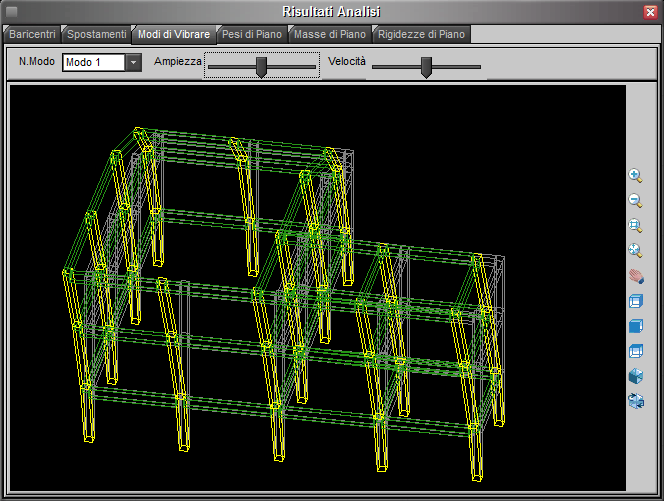Open the Pesi di Piano tab
Screen dimensions: 664x501
pos(252,34)
